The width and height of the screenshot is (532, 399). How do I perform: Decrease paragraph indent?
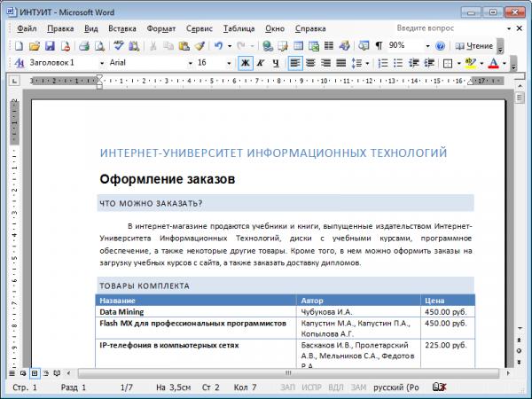click(413, 63)
